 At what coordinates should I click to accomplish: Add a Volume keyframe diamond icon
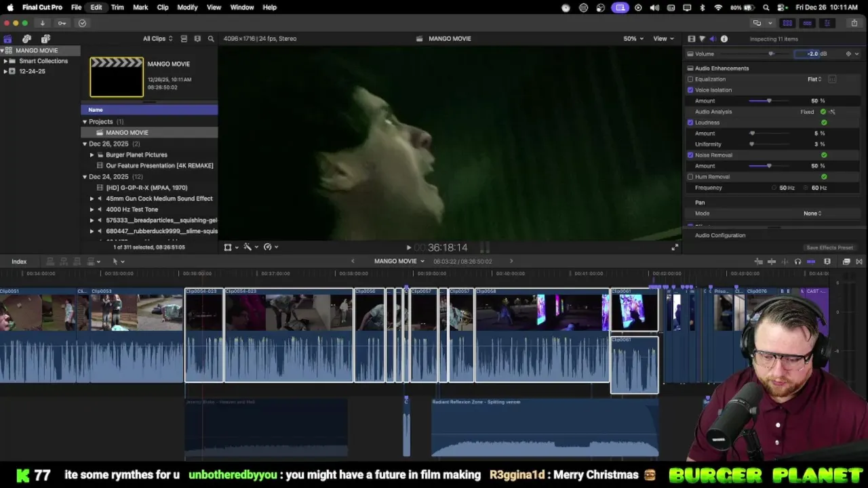(848, 54)
